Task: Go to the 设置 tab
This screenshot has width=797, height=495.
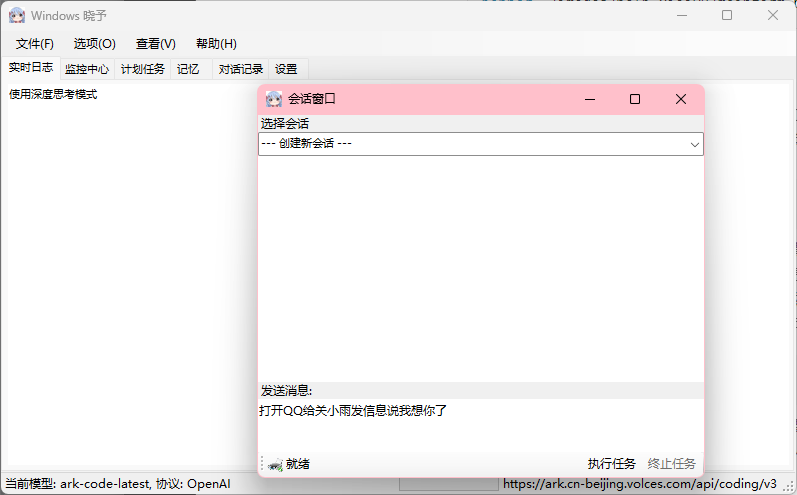Action: (286, 69)
